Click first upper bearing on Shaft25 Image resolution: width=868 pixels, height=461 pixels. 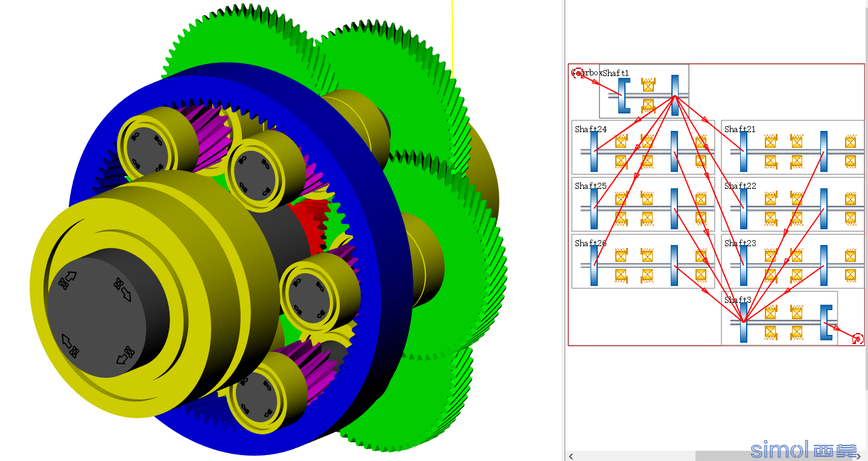click(621, 199)
